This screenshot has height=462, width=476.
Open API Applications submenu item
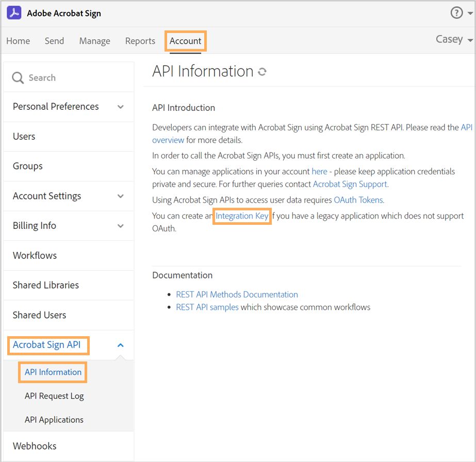[x=54, y=420]
